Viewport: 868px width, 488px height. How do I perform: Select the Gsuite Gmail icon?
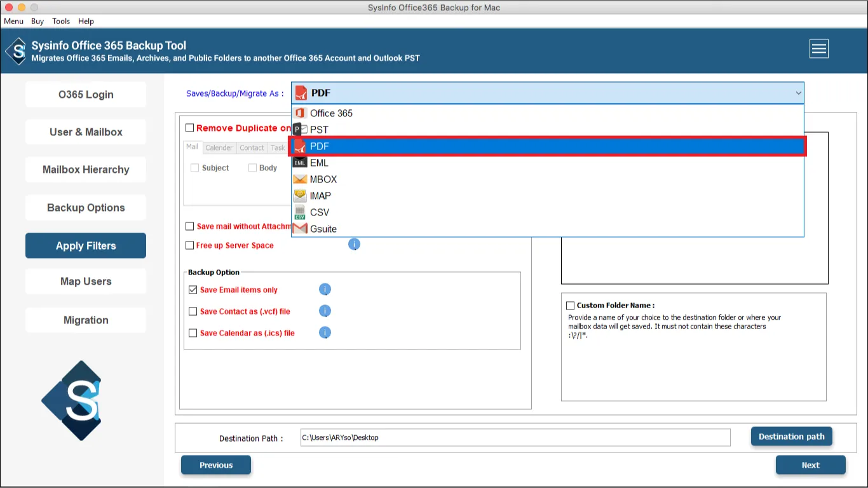300,229
